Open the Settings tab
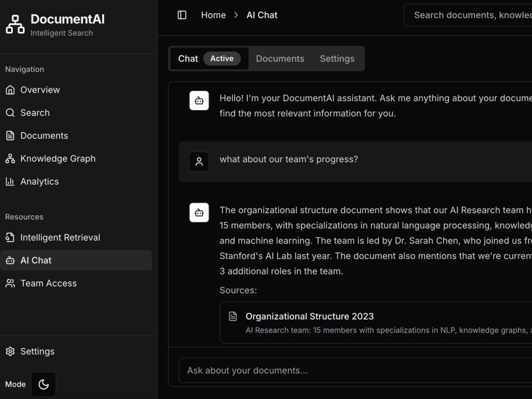Viewport: 532px width, 399px height. 337,59
